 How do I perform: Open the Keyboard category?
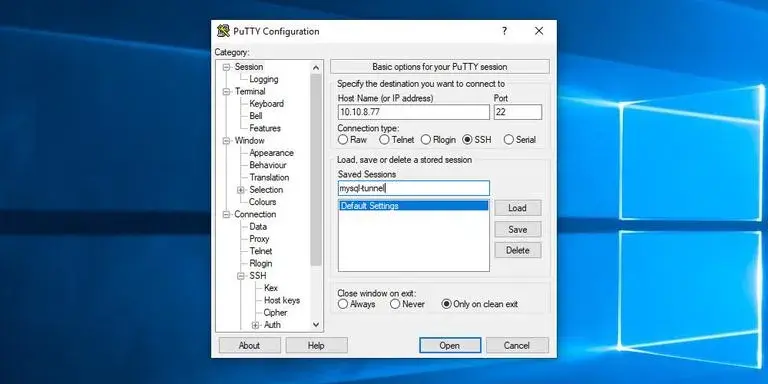266,103
